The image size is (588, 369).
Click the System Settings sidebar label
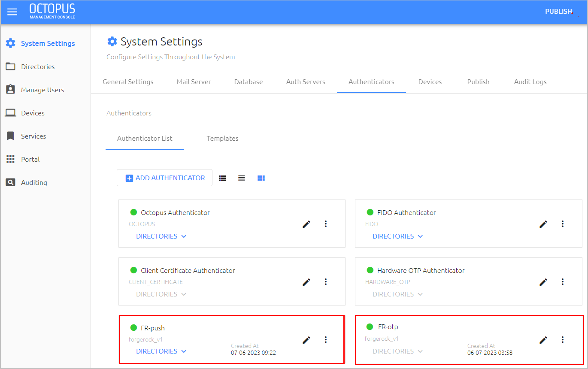click(x=48, y=43)
